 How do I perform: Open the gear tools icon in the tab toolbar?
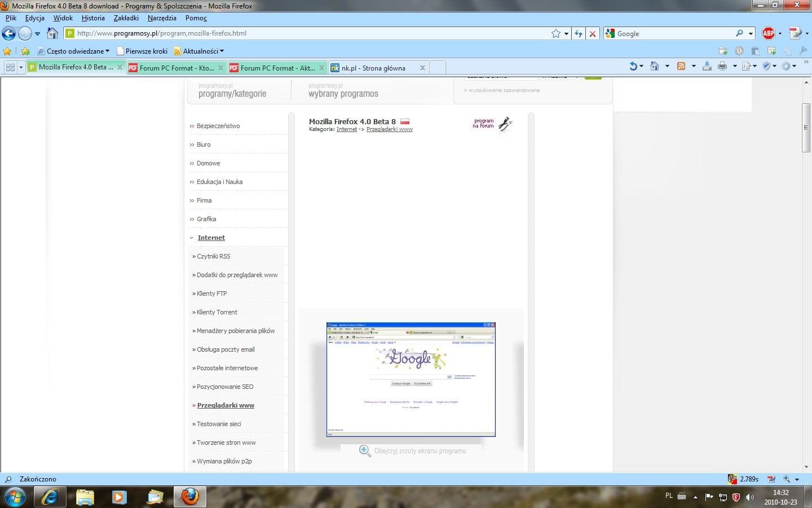(786, 66)
